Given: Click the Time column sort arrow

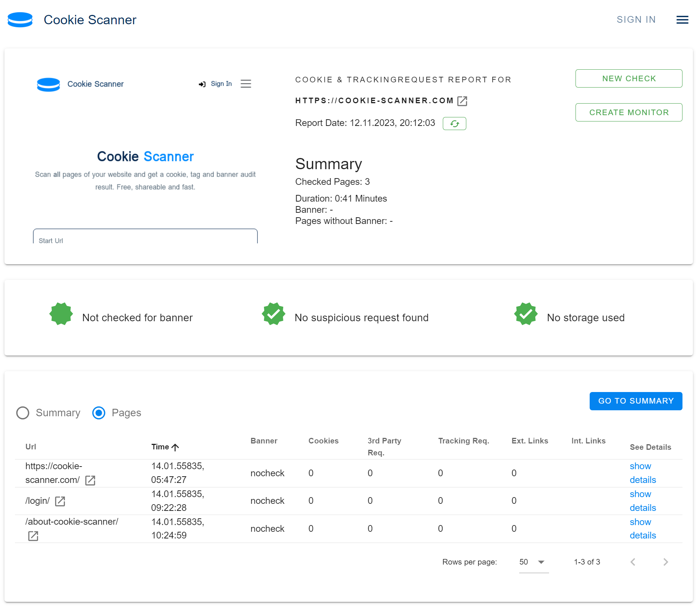Looking at the screenshot, I should (175, 447).
